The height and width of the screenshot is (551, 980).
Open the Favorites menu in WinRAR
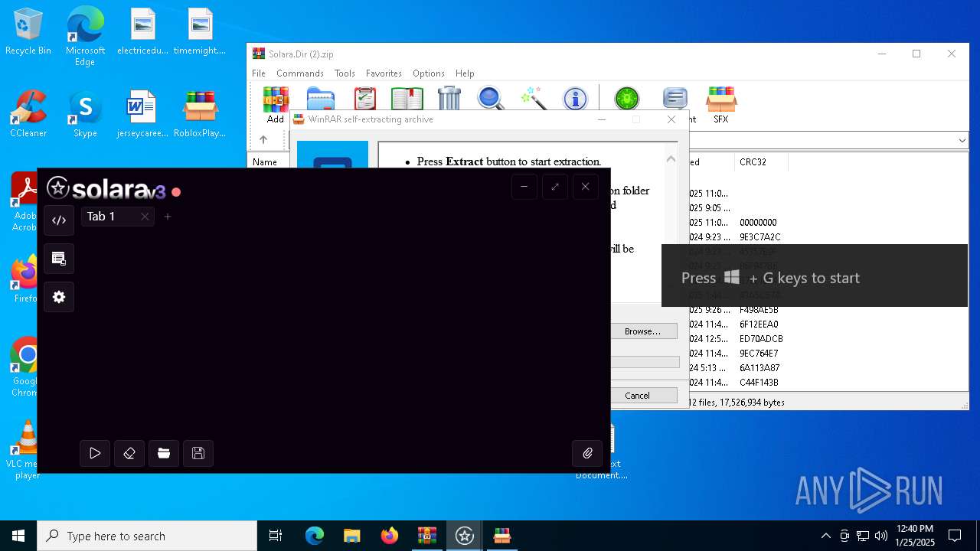384,73
